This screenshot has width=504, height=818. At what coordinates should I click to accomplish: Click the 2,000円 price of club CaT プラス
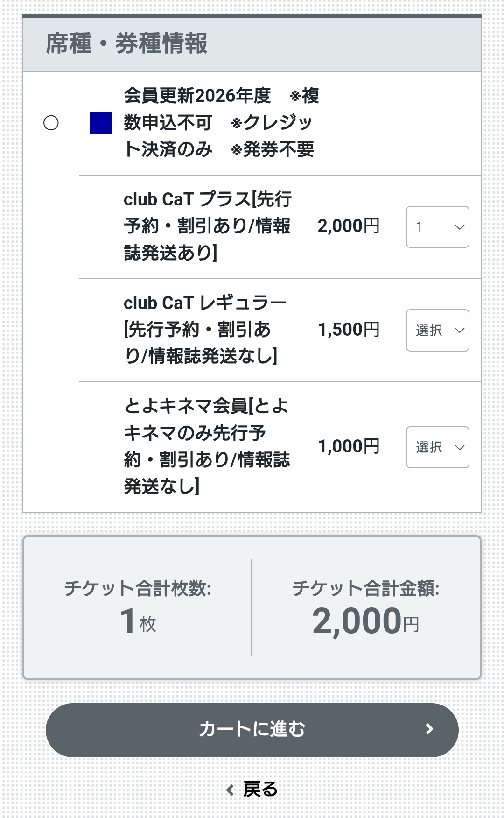click(x=349, y=226)
